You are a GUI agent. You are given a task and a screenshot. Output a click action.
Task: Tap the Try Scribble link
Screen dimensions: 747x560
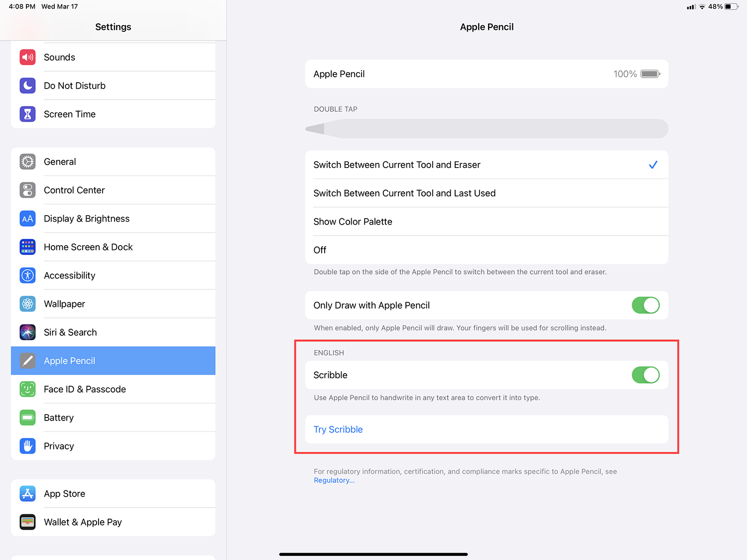click(338, 429)
